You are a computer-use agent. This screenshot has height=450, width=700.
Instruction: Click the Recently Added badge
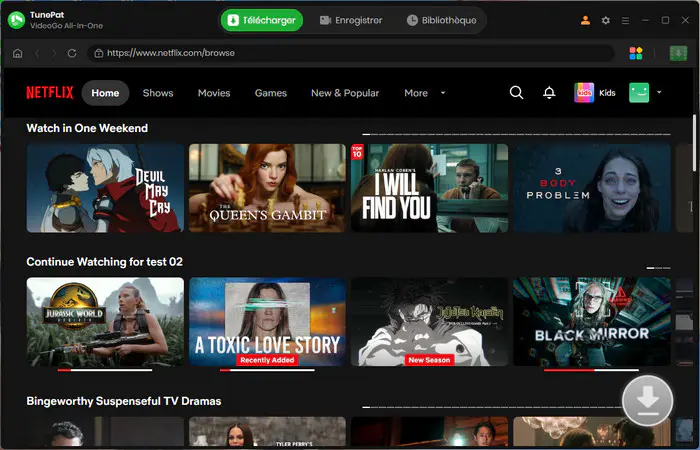coord(267,360)
